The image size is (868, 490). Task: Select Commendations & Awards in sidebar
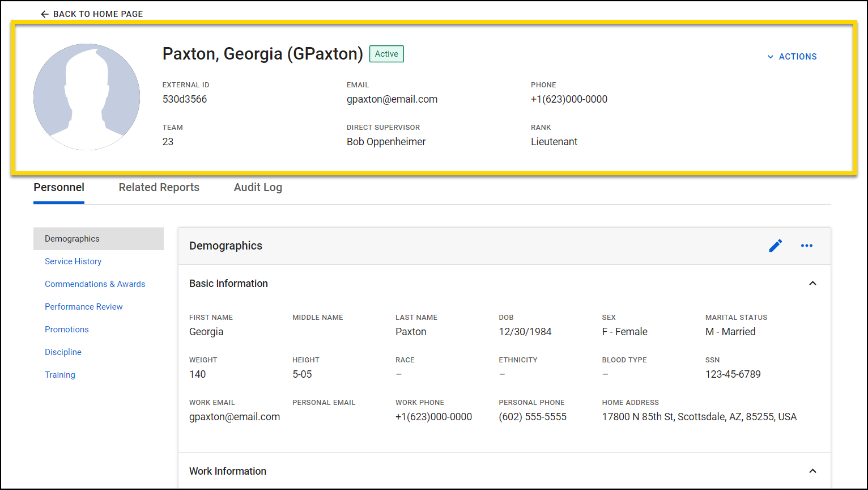coord(95,284)
